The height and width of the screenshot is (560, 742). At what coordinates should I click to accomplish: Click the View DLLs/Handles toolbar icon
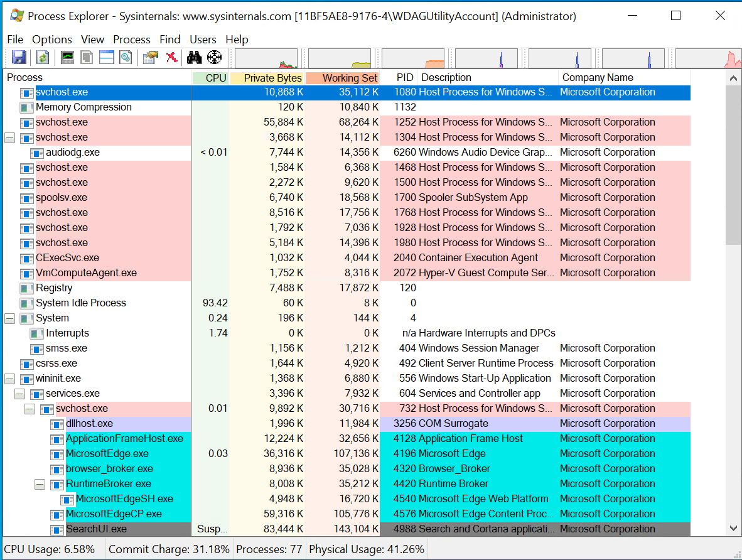pos(126,58)
